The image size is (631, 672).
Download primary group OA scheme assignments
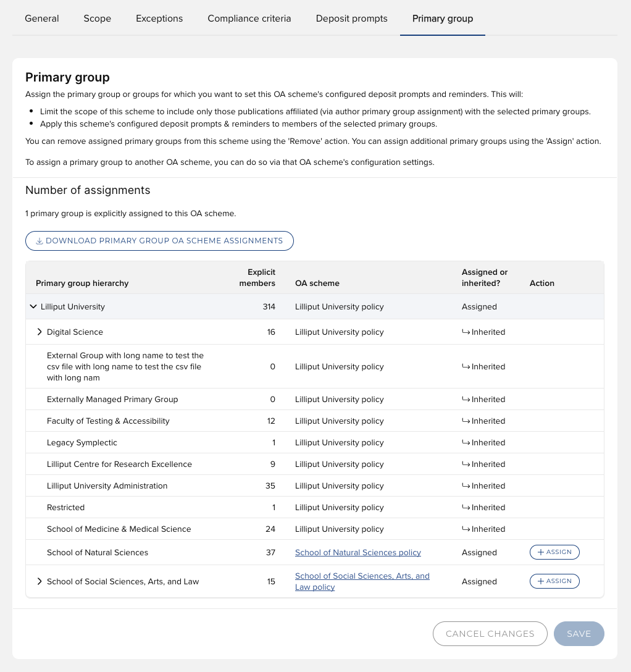pyautogui.click(x=159, y=241)
